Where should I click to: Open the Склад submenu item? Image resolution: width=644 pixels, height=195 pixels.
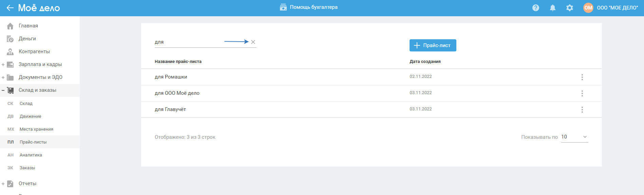[26, 104]
